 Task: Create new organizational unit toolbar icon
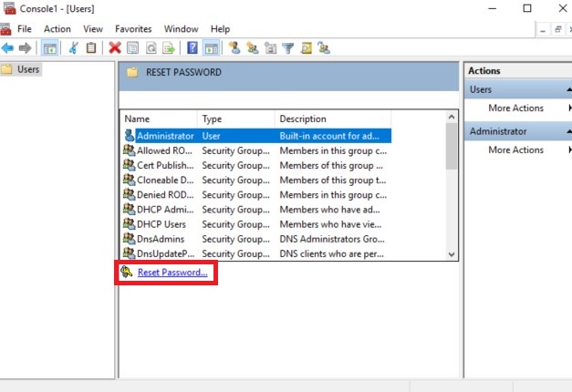(x=270, y=47)
